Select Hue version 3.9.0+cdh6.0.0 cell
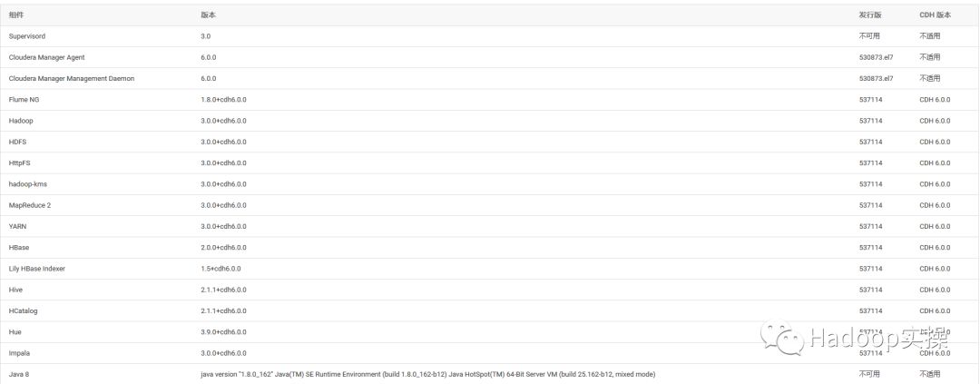The width and height of the screenshot is (980, 384). [223, 332]
